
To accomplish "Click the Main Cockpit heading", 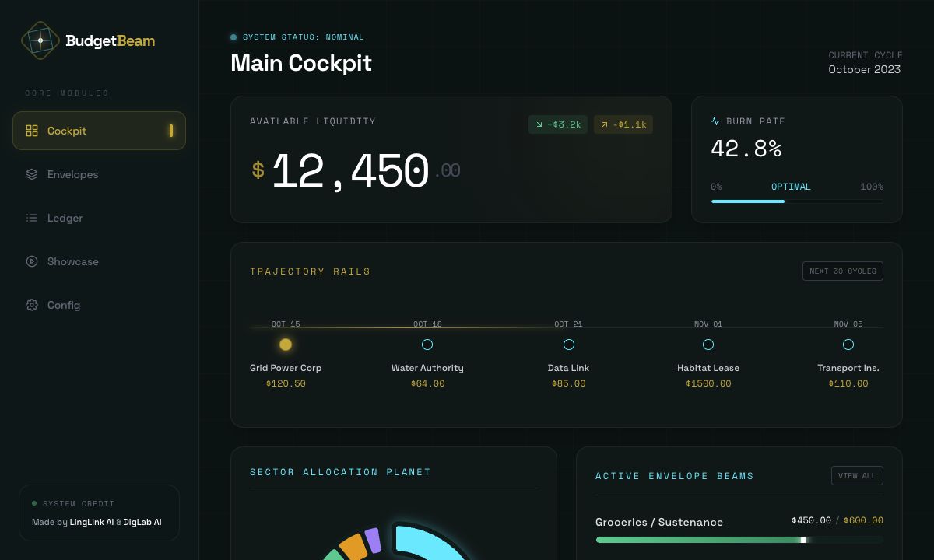I will [x=301, y=63].
